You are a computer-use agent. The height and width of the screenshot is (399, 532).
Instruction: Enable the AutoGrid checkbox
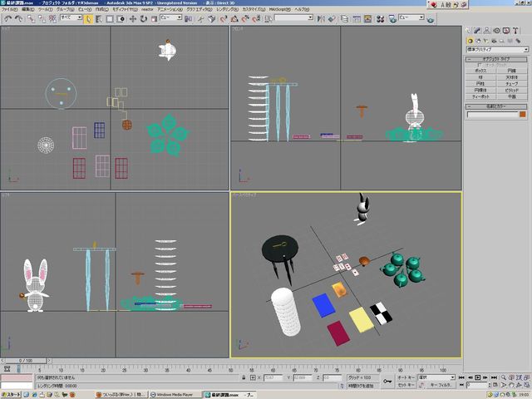coord(479,65)
